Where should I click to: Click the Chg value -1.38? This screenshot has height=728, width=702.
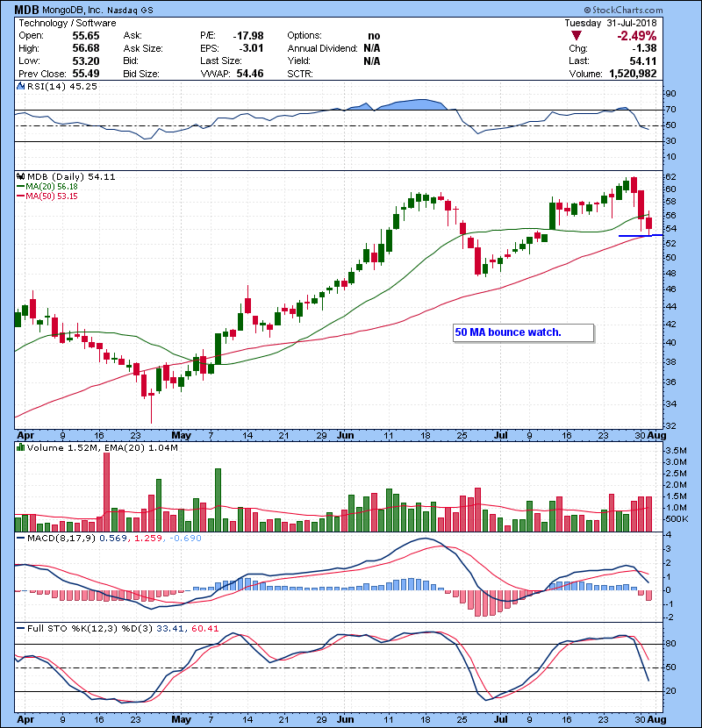(x=644, y=48)
